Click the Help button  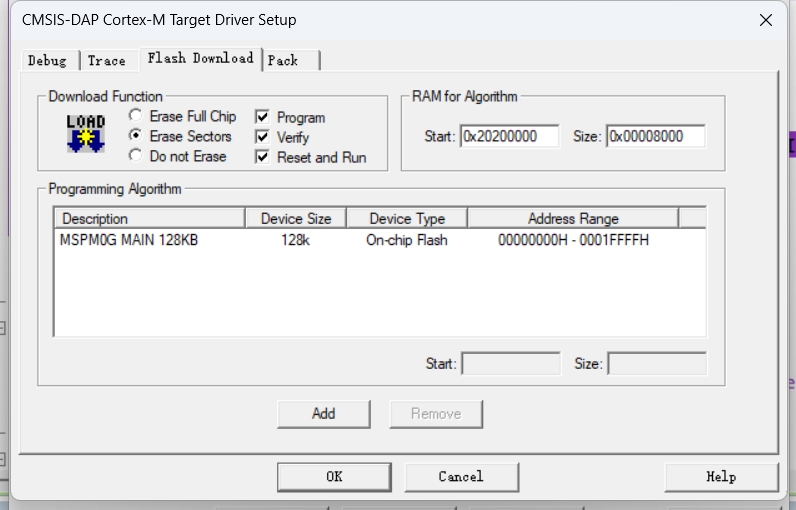click(x=720, y=477)
